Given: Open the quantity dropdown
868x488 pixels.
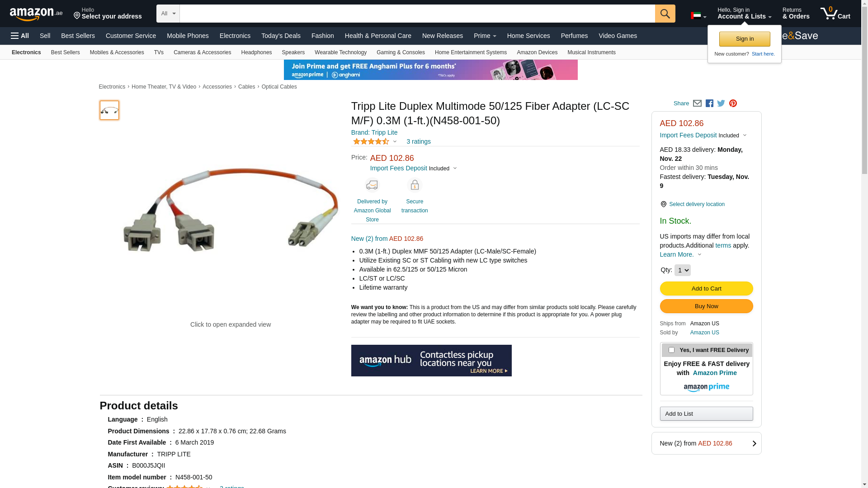Looking at the screenshot, I should 682,270.
